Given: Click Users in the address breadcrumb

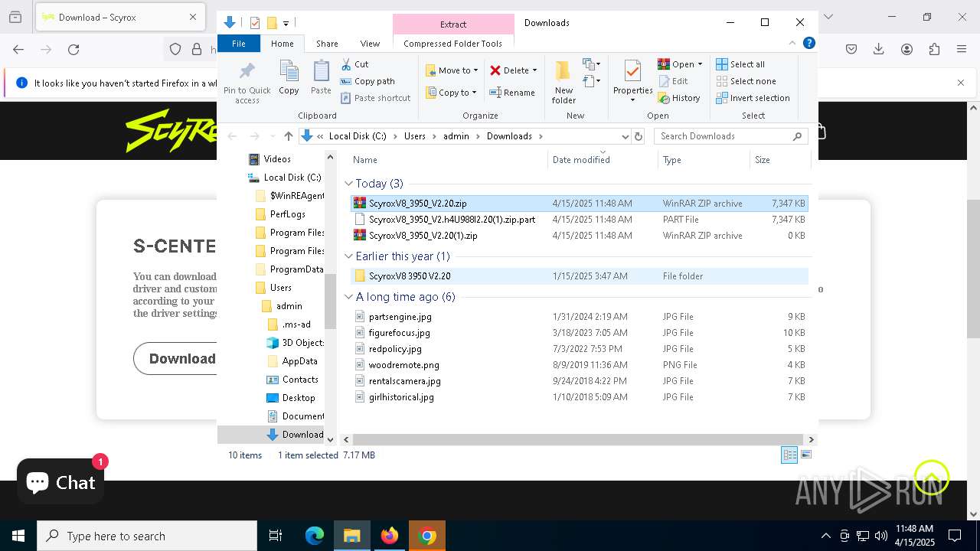Looking at the screenshot, I should [x=414, y=136].
